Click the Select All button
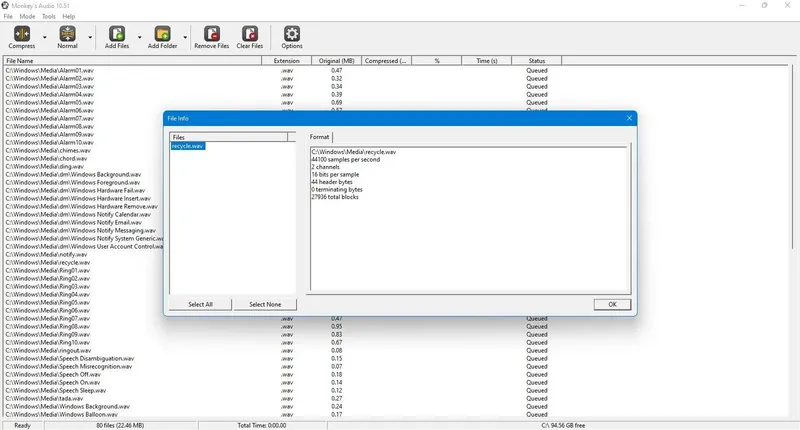 click(x=201, y=305)
